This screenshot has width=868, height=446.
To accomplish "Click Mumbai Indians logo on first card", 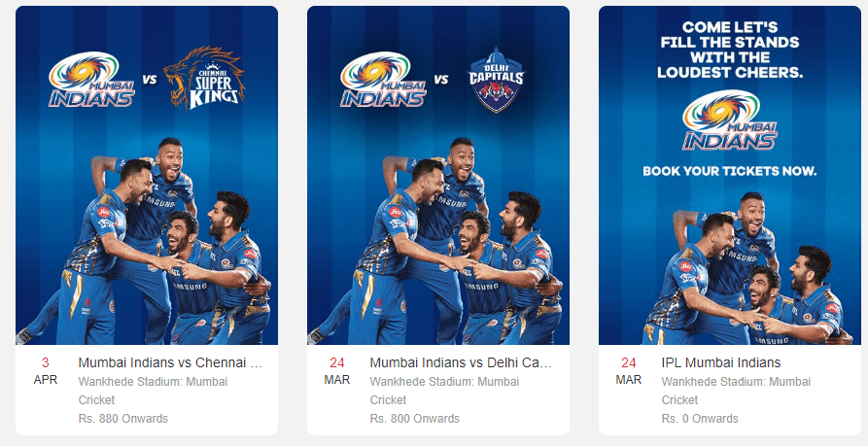I will click(x=92, y=80).
